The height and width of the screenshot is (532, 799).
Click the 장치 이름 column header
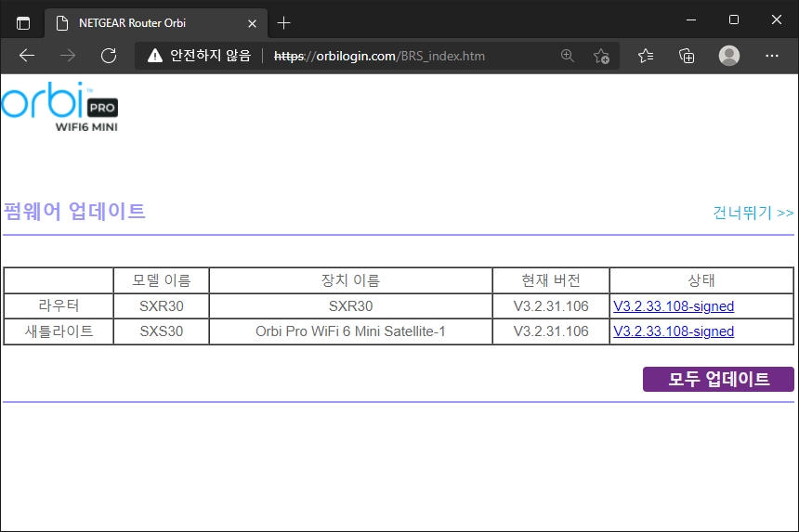350,280
